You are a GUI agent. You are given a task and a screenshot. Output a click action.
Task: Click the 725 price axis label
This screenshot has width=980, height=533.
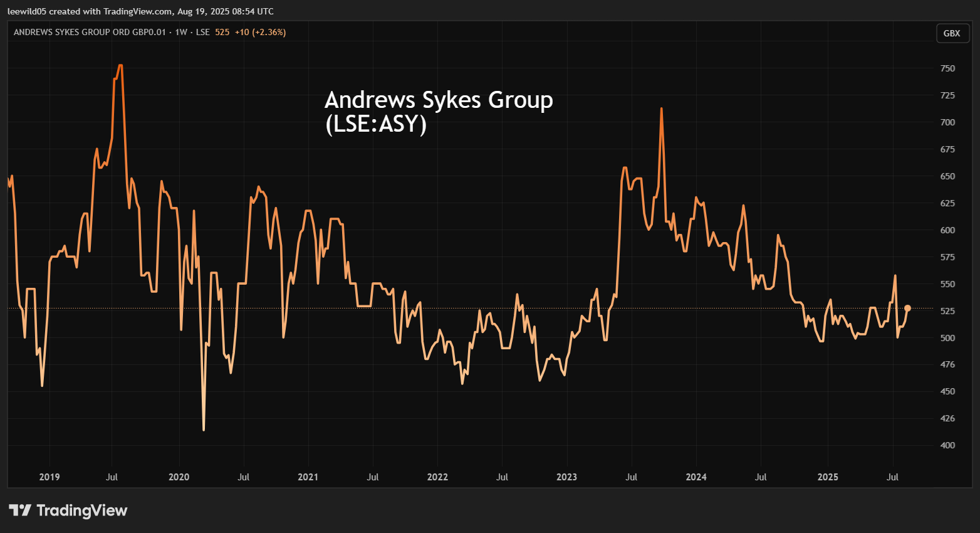tap(947, 95)
